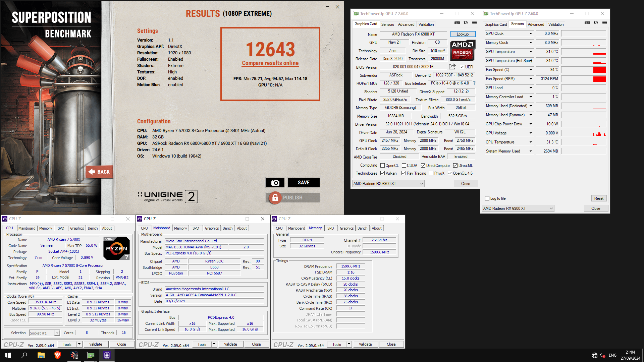
Task: Click the Lookup button in GPU-Z
Action: pos(463,34)
